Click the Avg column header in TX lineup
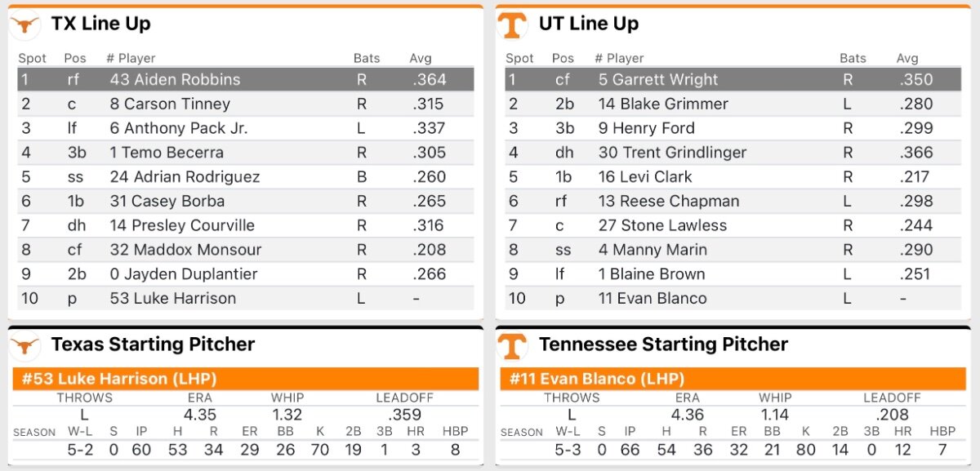This screenshot has width=980, height=471. tap(421, 59)
